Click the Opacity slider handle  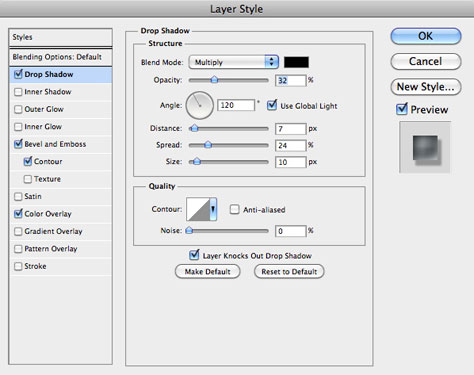[x=214, y=80]
